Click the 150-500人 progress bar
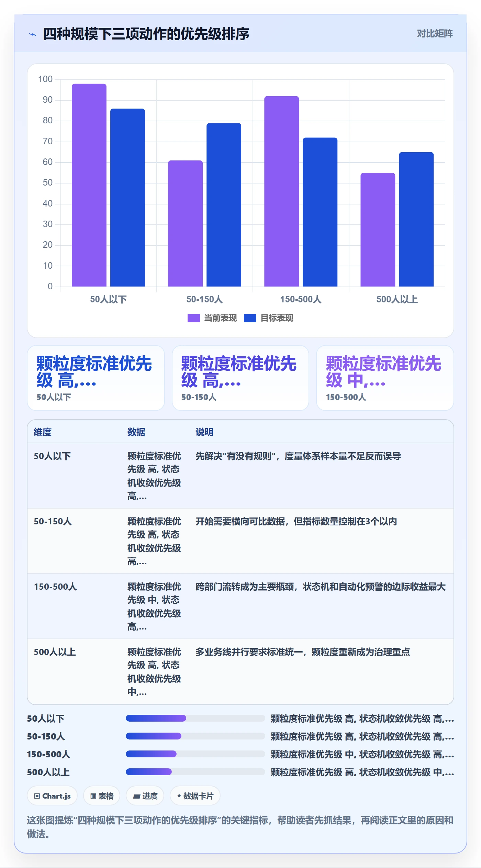The width and height of the screenshot is (481, 868). 195,754
